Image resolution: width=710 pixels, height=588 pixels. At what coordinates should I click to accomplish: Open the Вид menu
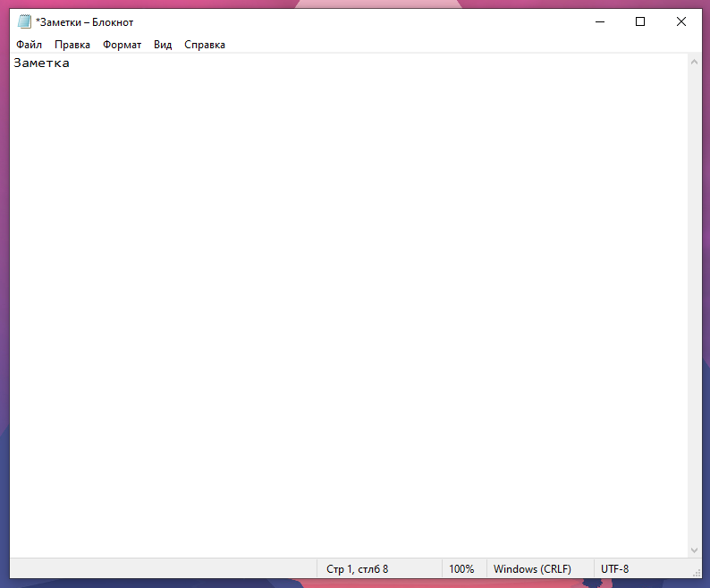[x=163, y=45]
